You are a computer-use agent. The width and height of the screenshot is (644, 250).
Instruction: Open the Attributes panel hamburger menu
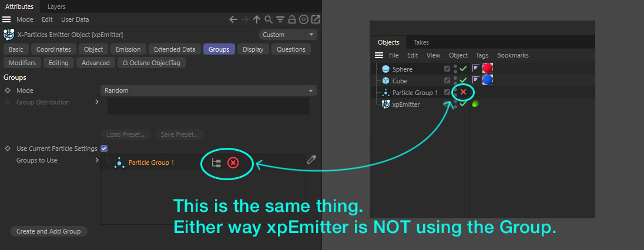click(6, 19)
